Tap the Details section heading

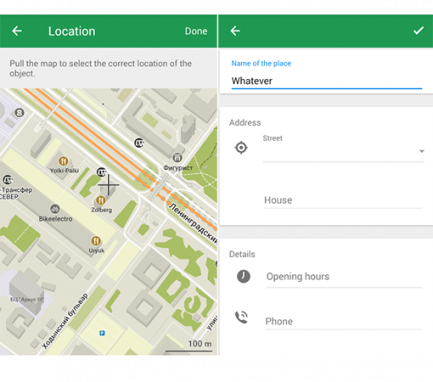point(242,254)
